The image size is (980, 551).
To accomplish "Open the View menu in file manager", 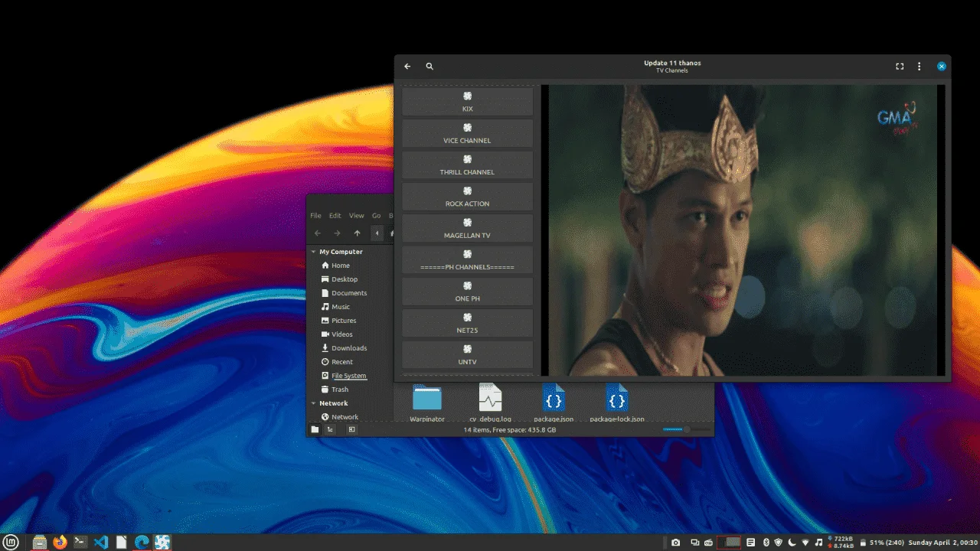I will pos(357,216).
